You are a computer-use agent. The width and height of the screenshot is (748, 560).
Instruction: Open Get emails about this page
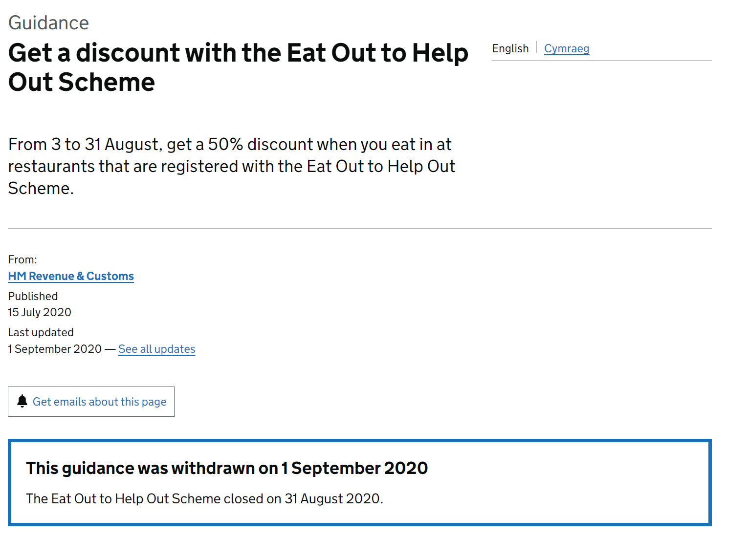(91, 402)
